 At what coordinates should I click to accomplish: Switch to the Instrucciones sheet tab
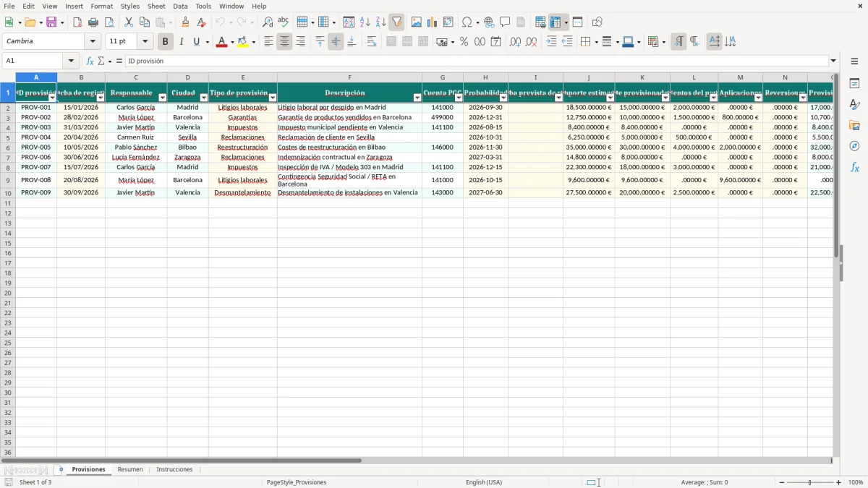click(174, 469)
